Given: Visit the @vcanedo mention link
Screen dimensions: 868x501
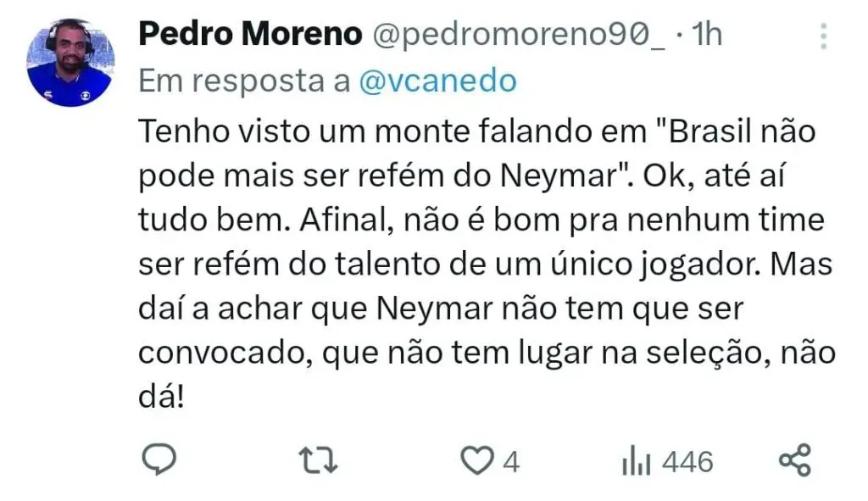Looking at the screenshot, I should 437,81.
